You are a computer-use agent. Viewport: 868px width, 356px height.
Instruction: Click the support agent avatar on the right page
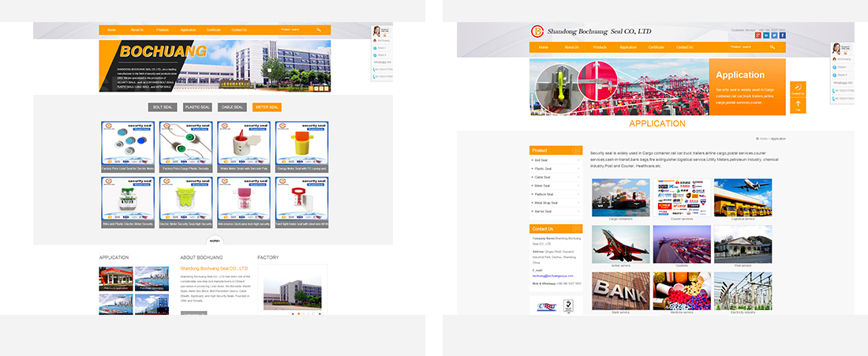pyautogui.click(x=836, y=49)
